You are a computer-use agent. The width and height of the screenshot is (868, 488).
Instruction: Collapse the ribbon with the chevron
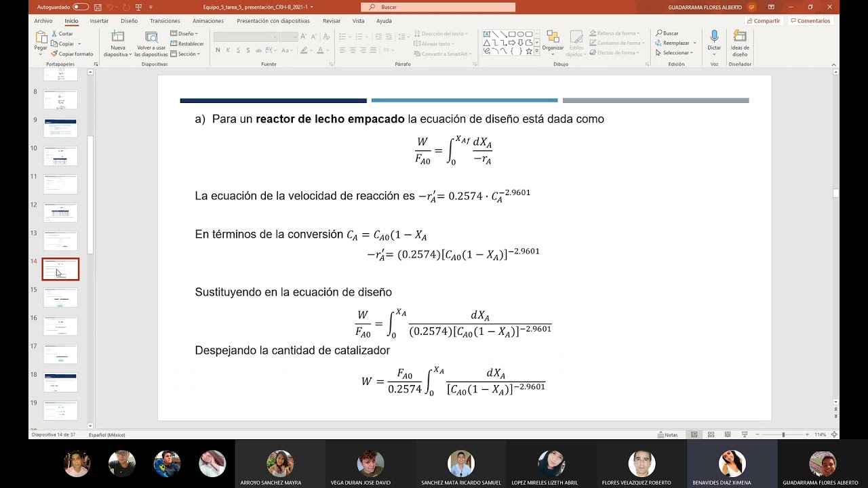tap(833, 64)
